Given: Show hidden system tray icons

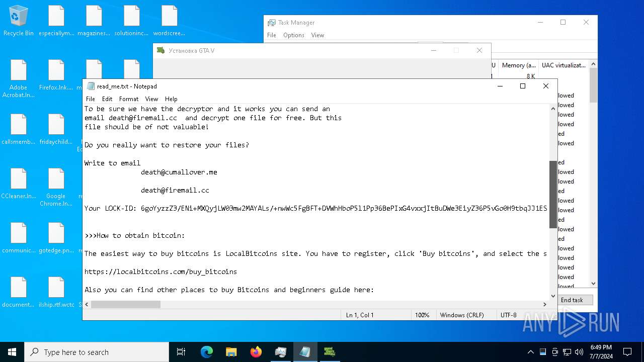Looking at the screenshot, I should click(530, 352).
